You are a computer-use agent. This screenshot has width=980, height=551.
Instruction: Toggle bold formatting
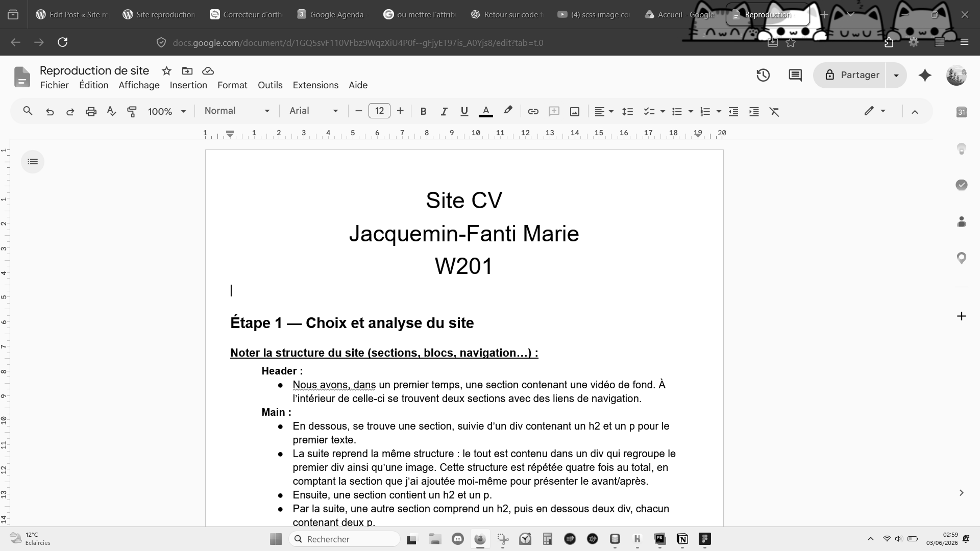point(423,111)
